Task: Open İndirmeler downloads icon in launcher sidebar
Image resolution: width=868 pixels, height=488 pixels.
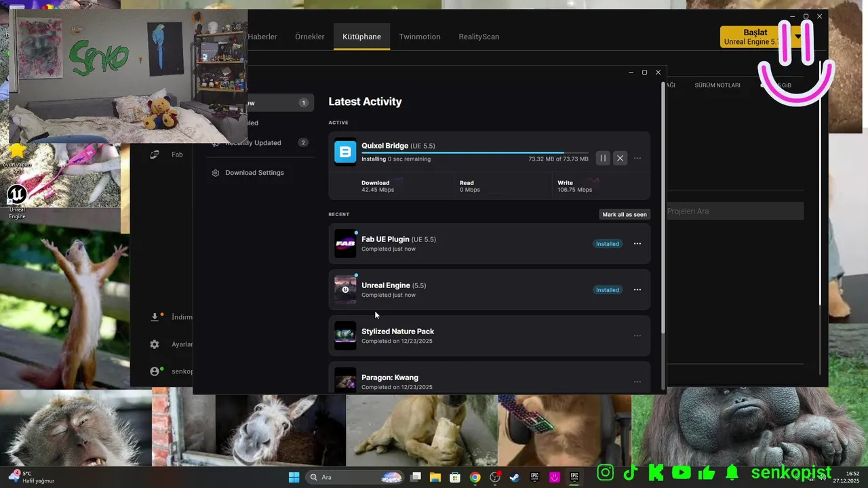Action: click(155, 317)
